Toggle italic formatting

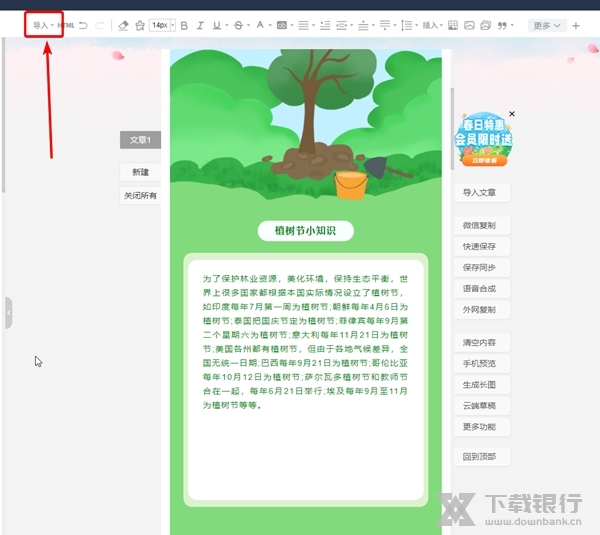tap(200, 25)
